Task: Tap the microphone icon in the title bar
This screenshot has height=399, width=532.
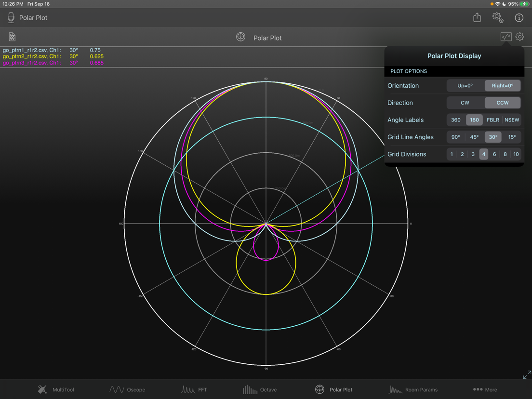Action: tap(11, 18)
